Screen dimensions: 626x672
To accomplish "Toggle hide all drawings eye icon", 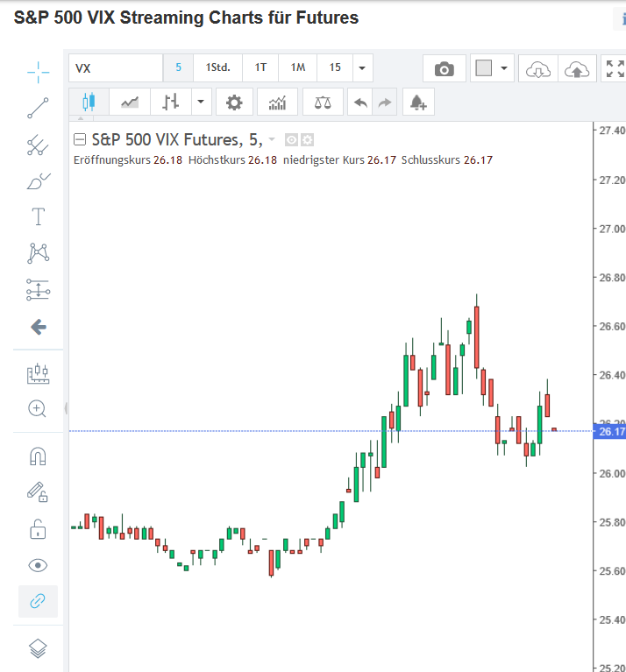I will pyautogui.click(x=38, y=566).
